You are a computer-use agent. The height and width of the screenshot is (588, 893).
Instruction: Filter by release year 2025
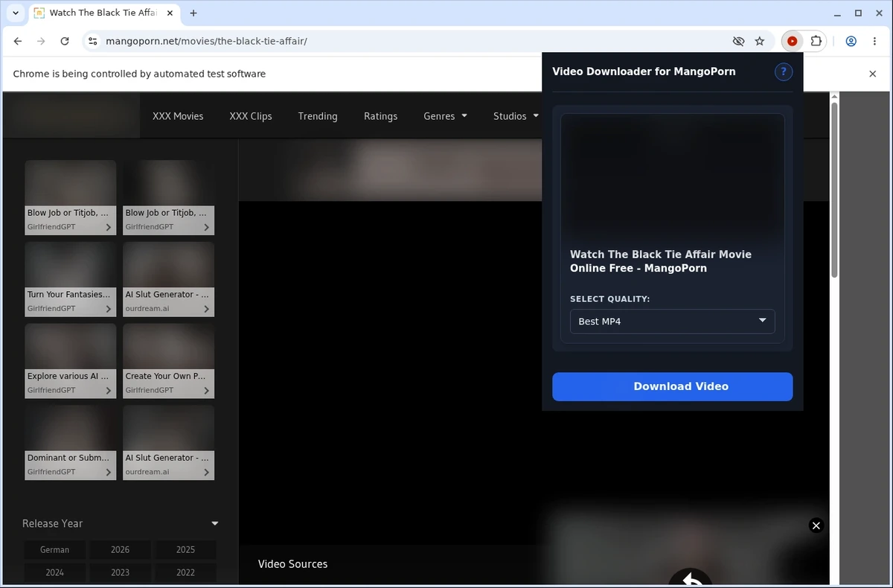(185, 549)
